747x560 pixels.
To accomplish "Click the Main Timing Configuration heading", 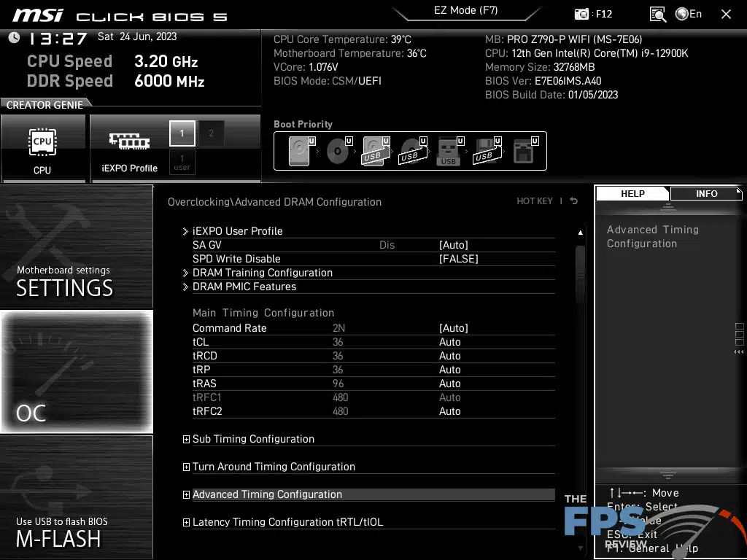I will click(x=263, y=313).
